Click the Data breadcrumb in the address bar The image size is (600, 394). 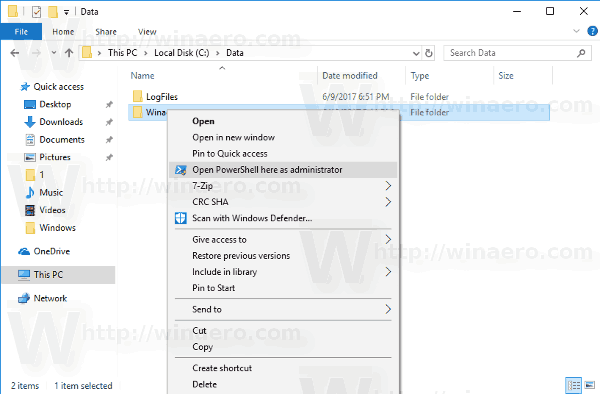235,53
